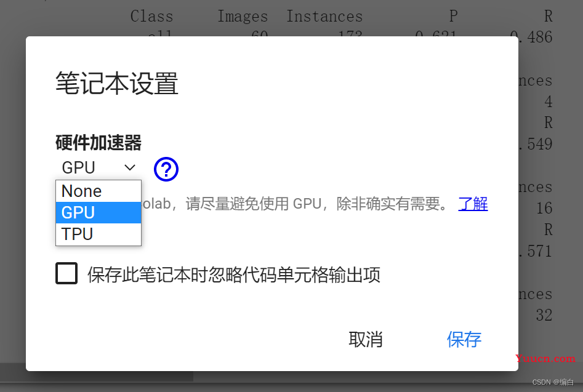Click the 硬件加速器 label
The image size is (583, 392).
99,143
